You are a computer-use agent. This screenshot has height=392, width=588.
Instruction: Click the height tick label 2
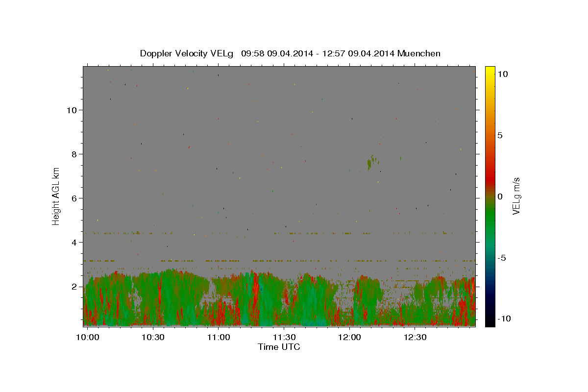(x=74, y=287)
